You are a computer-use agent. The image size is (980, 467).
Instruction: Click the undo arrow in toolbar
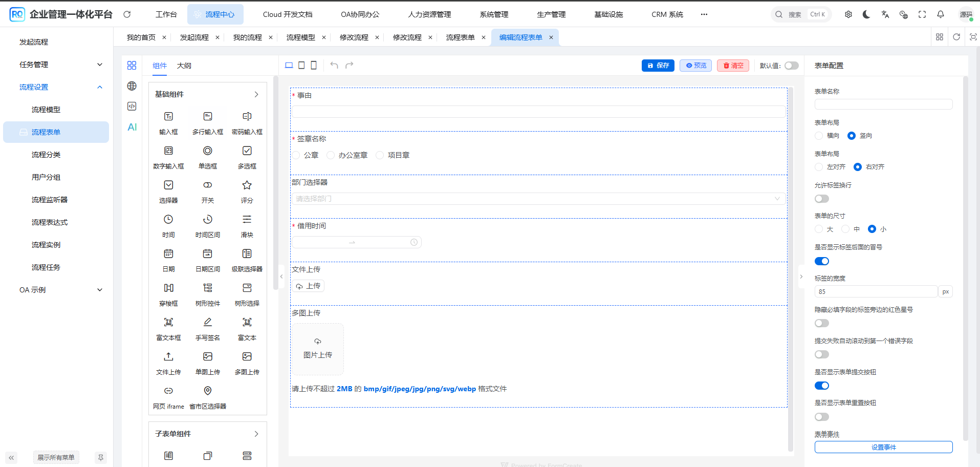[x=334, y=65]
